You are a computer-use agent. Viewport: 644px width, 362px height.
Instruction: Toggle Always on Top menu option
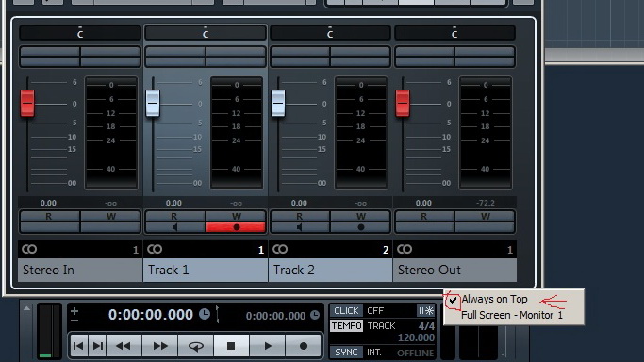[x=494, y=299]
